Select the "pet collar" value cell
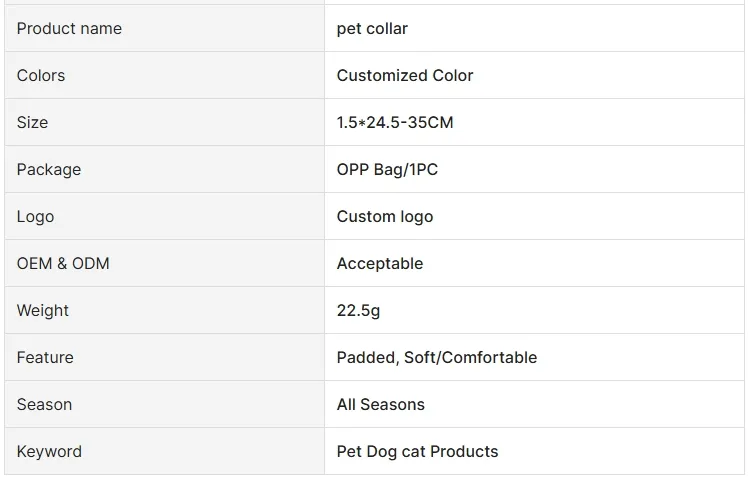This screenshot has height=488, width=748. [x=372, y=28]
